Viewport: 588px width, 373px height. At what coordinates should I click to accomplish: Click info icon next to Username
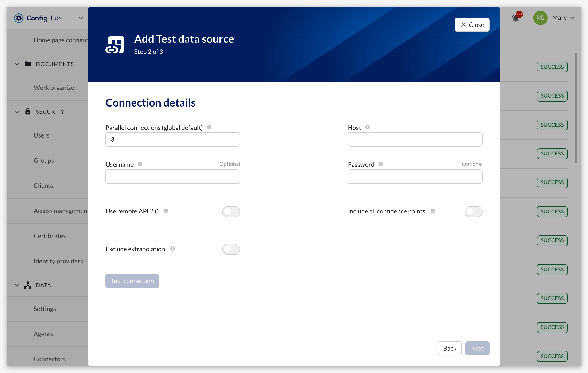click(x=140, y=164)
